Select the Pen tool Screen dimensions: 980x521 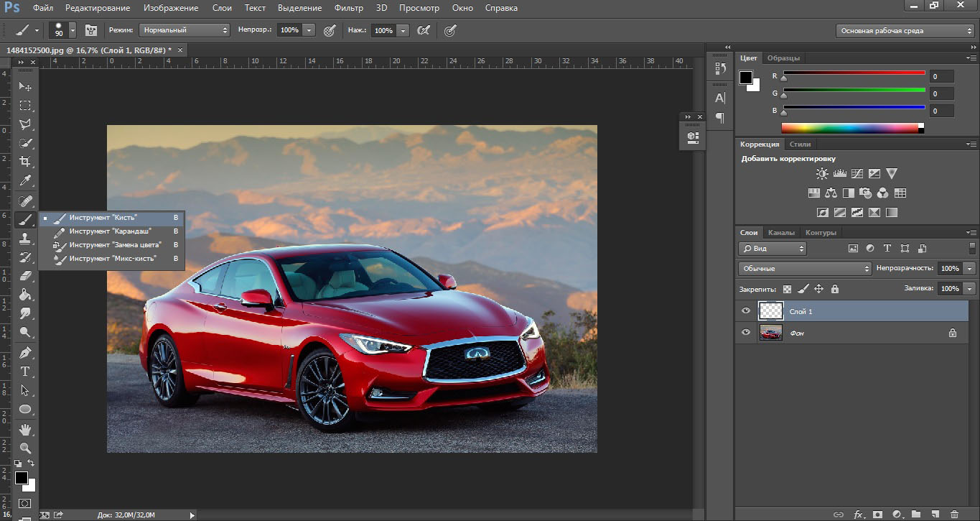click(x=25, y=352)
